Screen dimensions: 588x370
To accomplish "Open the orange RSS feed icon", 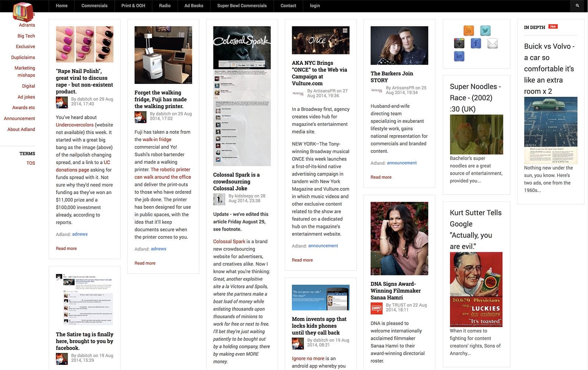I will click(x=469, y=31).
